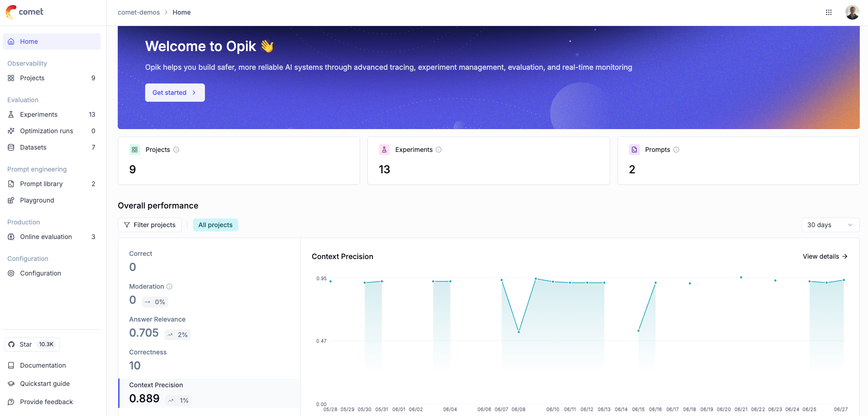The height and width of the screenshot is (416, 868).
Task: Open the 30 days range dropdown
Action: tap(830, 225)
